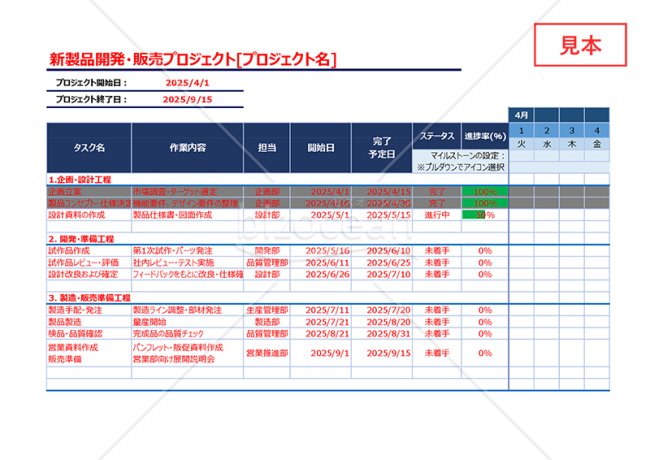Open the 進行中 status cell
The height and width of the screenshot is (460, 650).
tap(437, 215)
